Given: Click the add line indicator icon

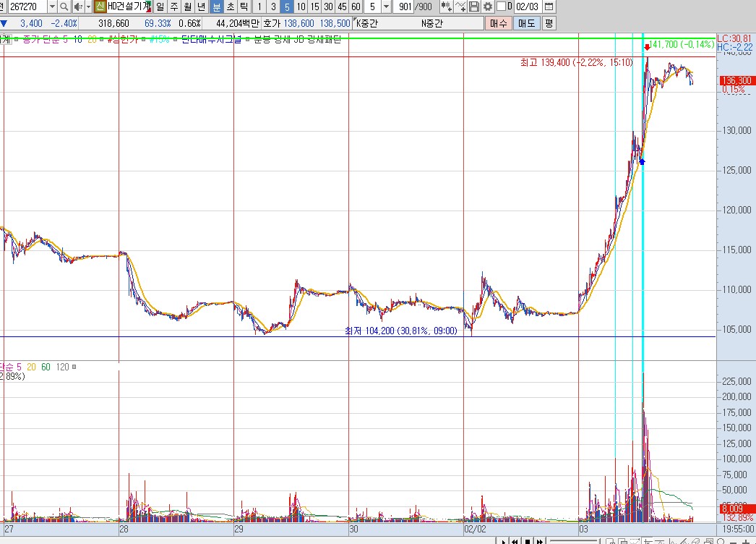Looking at the screenshot, I should pyautogui.click(x=460, y=7).
